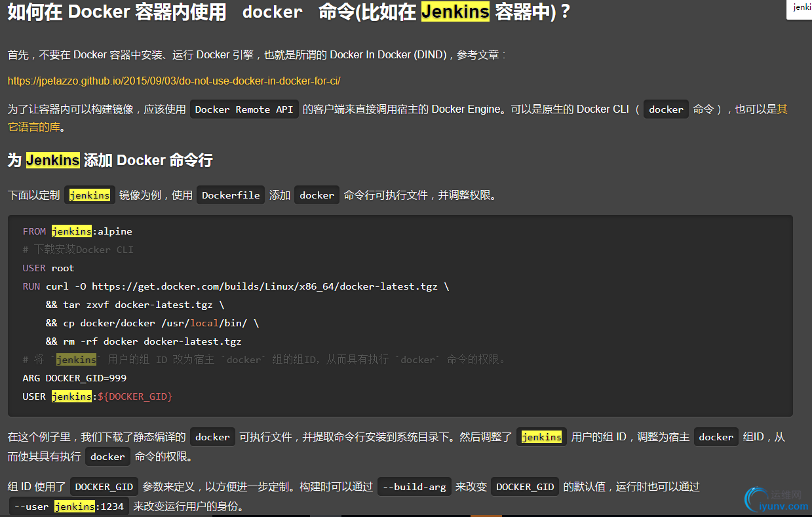The image size is (812, 517).
Task: Click the comment 下载安装Docker CLI
Action: tap(78, 250)
